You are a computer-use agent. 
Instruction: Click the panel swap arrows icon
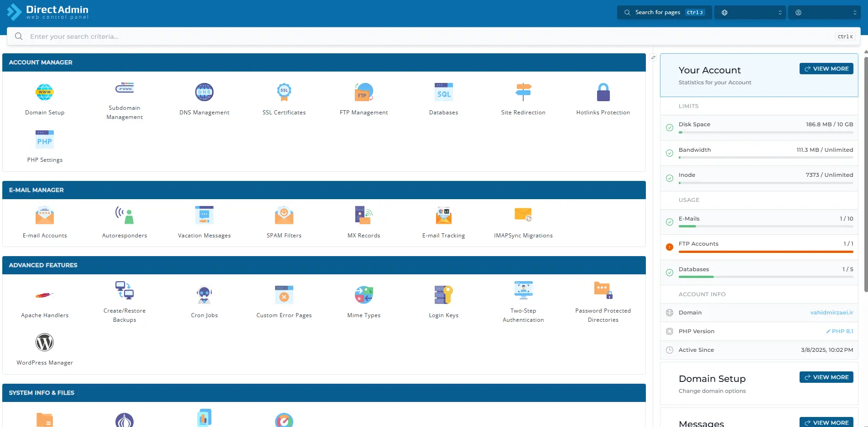point(653,57)
